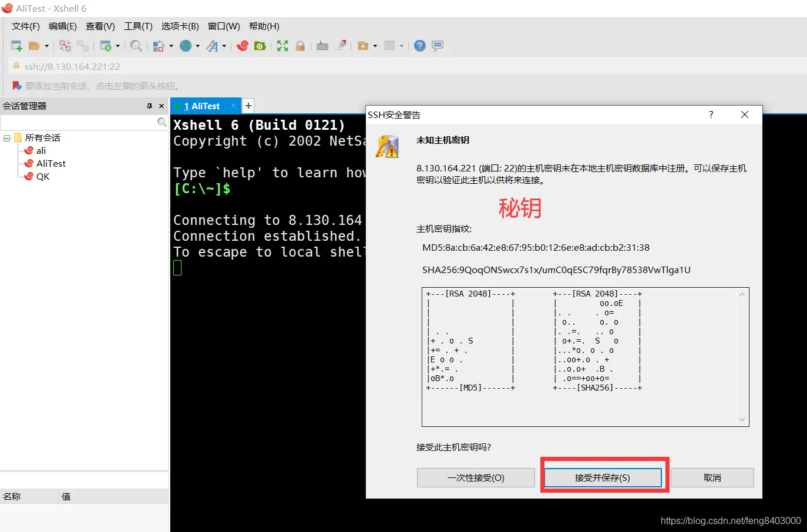Click the chat feedback bubble icon
Viewport: 807px width, 532px height.
[438, 46]
